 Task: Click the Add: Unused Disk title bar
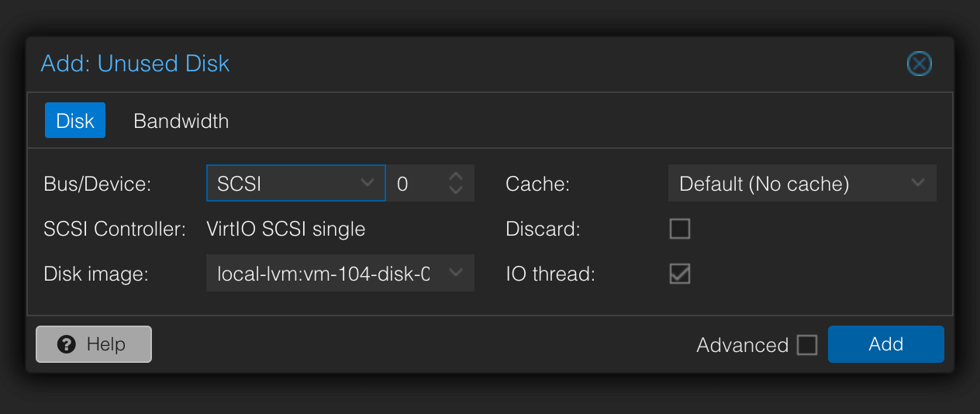click(x=465, y=64)
